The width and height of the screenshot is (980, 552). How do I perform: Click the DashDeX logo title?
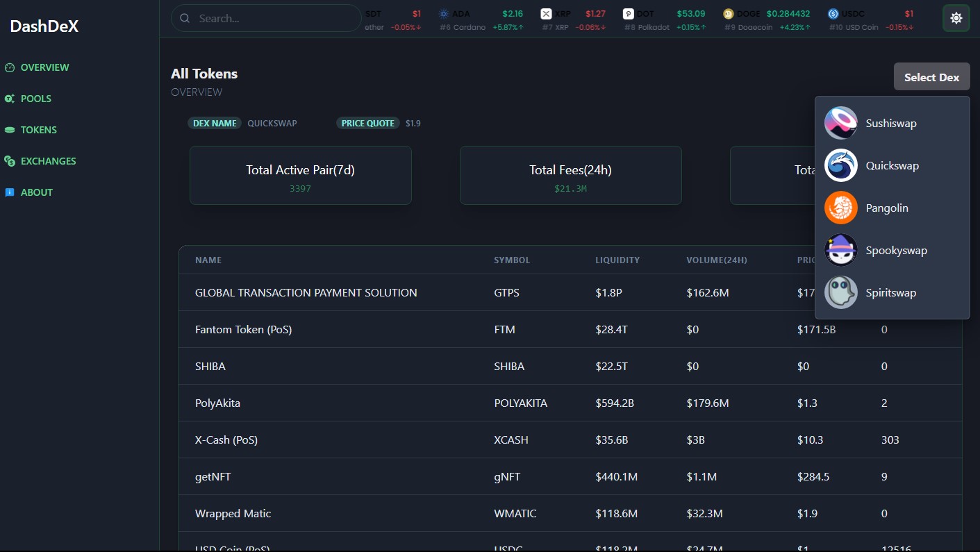click(x=44, y=26)
